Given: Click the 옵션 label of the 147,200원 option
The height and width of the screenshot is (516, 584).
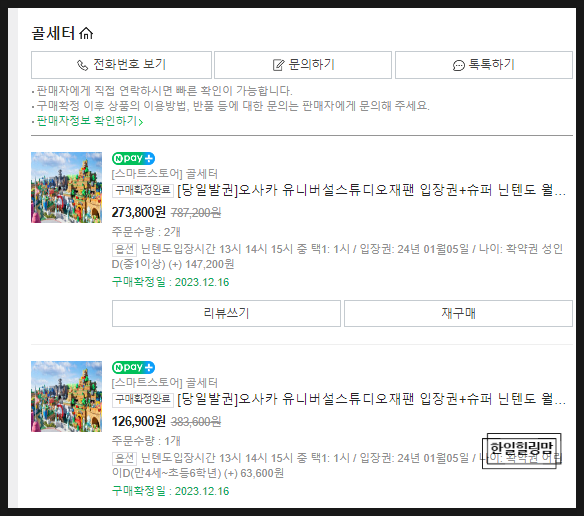Looking at the screenshot, I should (124, 249).
